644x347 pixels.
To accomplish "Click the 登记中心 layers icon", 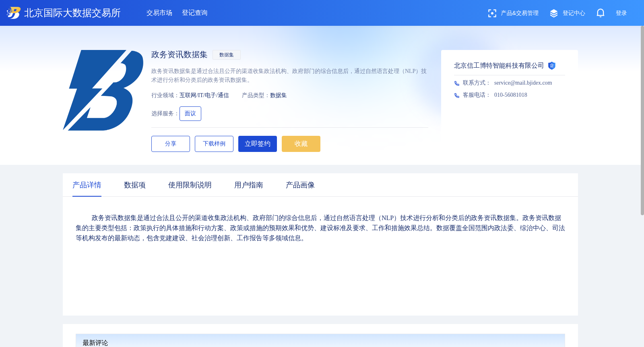I will [554, 13].
